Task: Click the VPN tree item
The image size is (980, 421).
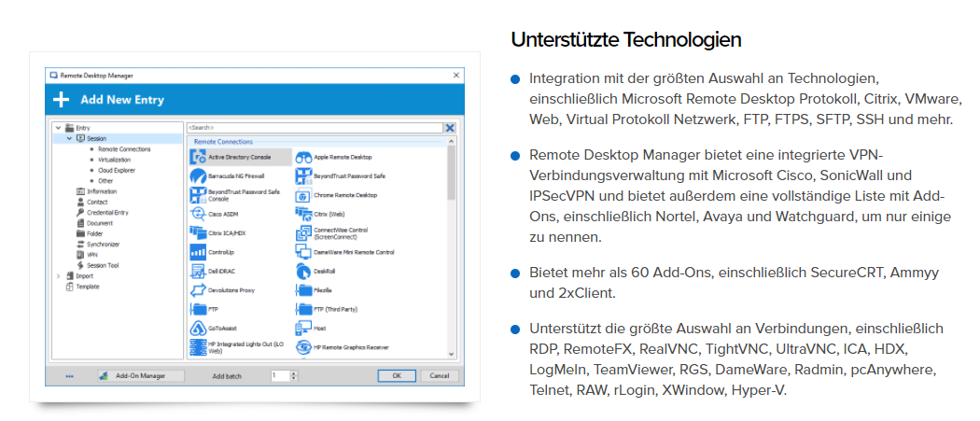Action: [91, 255]
